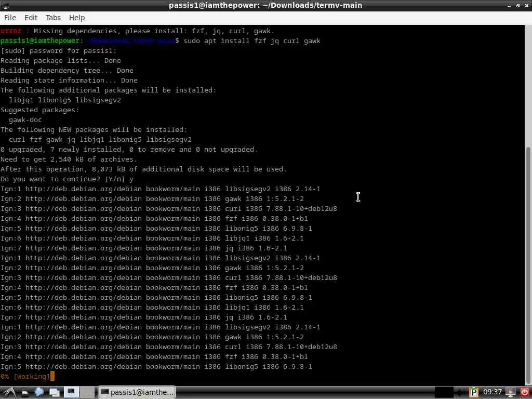The width and height of the screenshot is (532, 399).
Task: Select the second desktop pager
Action: point(87,392)
